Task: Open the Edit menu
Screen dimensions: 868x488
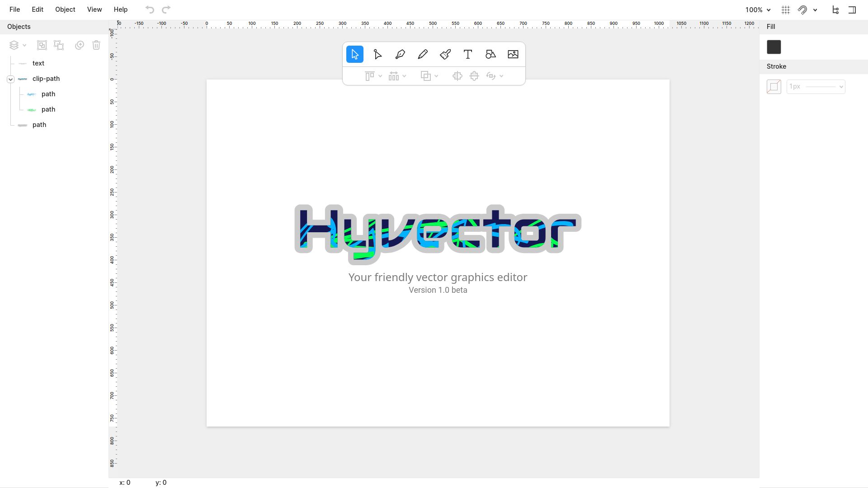Action: 38,9
